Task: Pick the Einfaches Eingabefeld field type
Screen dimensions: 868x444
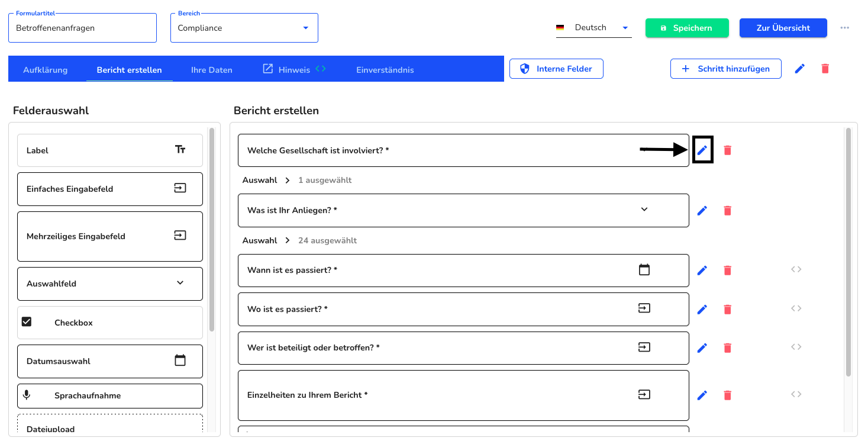Action: [110, 189]
